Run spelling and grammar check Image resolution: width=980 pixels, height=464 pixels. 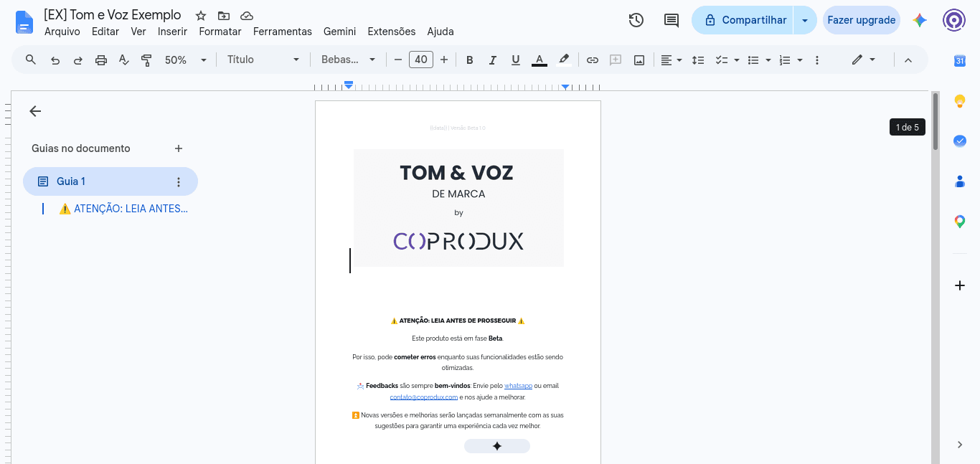pos(124,60)
